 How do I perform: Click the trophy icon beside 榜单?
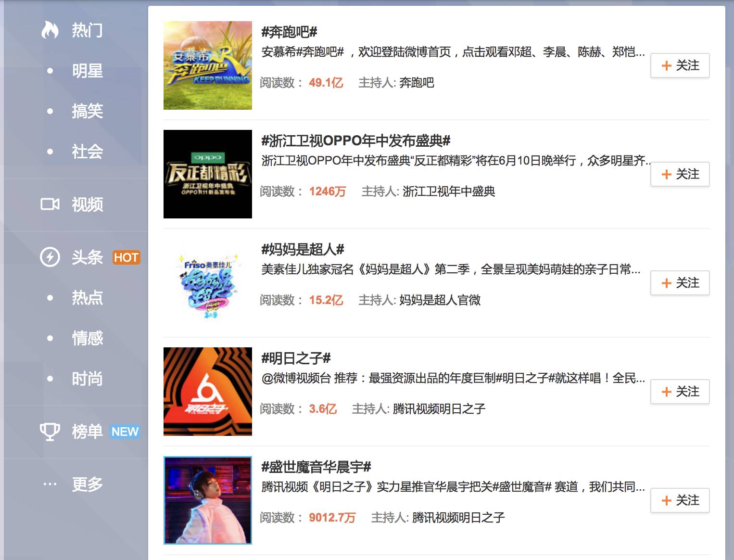pos(50,432)
